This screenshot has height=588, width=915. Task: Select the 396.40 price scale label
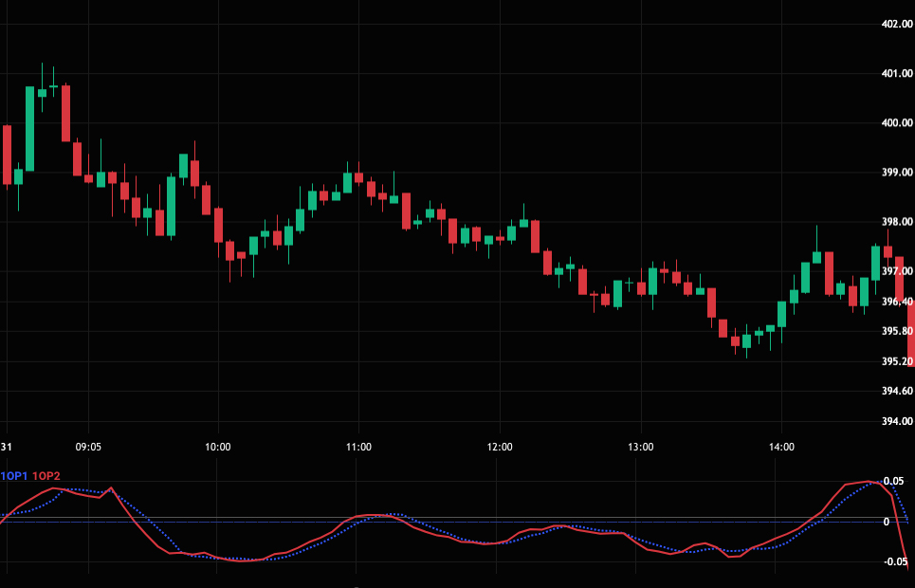(x=896, y=302)
